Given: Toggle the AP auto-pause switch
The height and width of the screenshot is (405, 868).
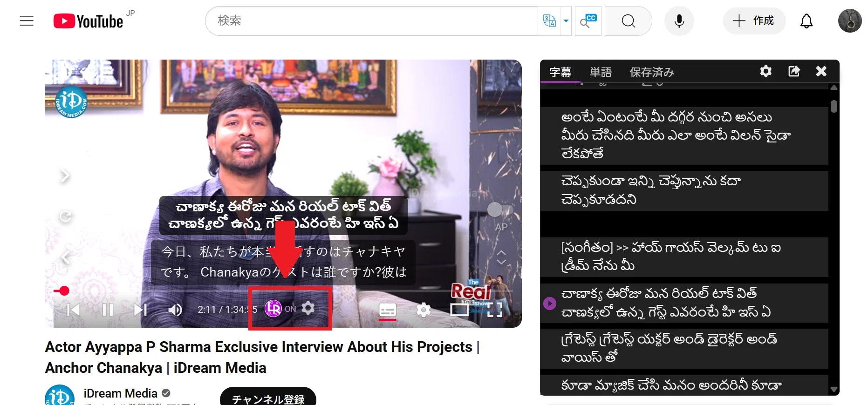Looking at the screenshot, I should click(499, 210).
